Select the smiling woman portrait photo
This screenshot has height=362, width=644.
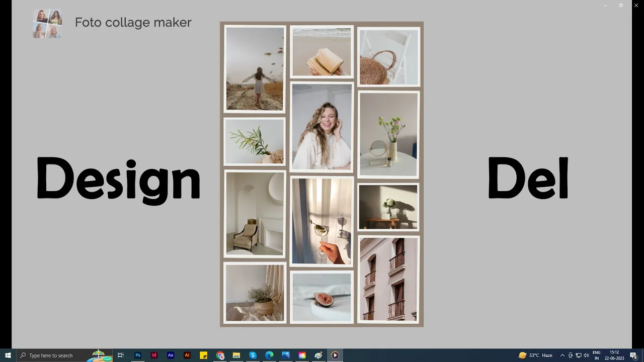[321, 127]
